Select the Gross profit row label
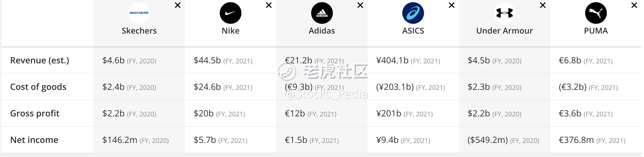The image size is (644, 157). pyautogui.click(x=35, y=113)
